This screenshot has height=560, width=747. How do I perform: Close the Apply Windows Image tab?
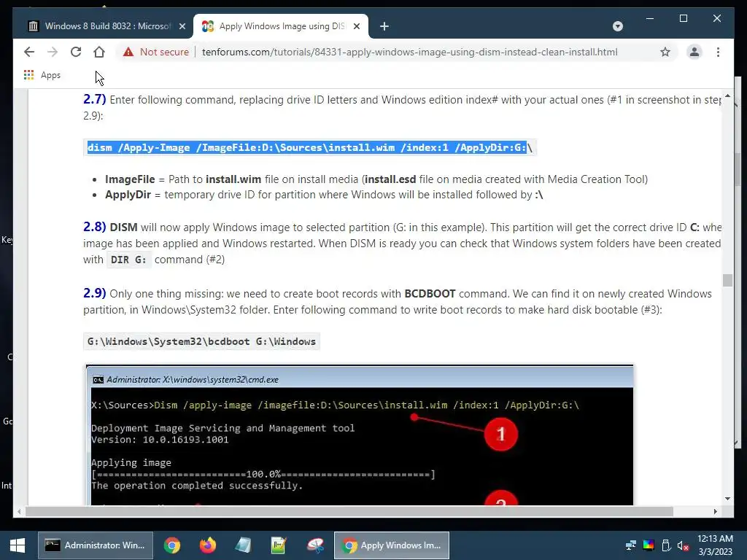[x=356, y=26]
